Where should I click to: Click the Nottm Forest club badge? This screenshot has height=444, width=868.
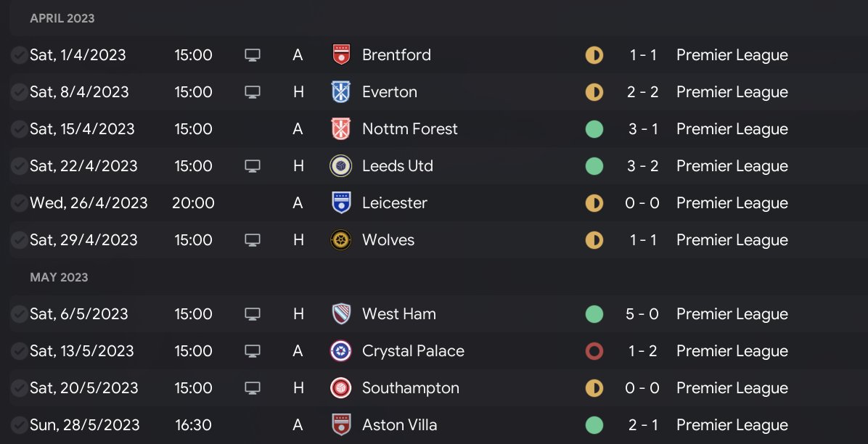point(341,129)
